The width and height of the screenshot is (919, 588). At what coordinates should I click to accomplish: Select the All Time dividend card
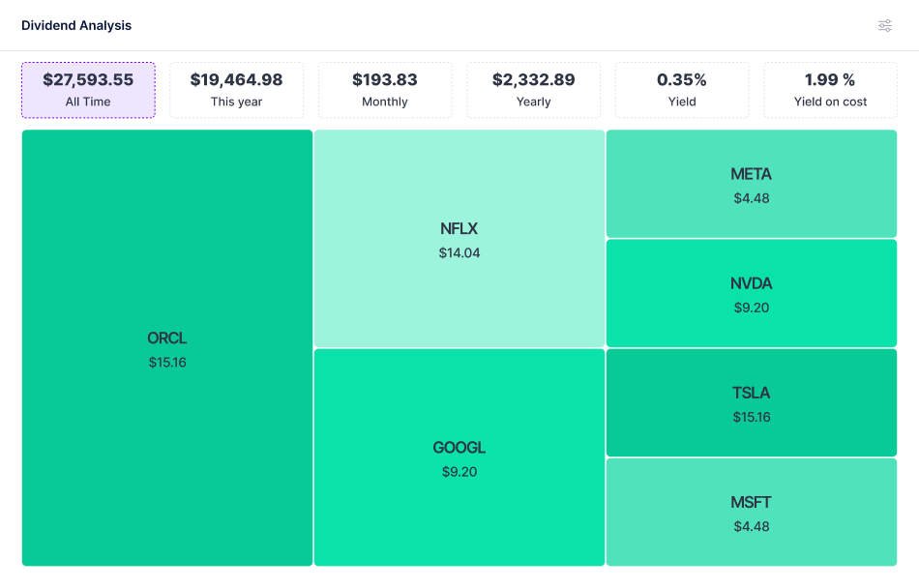tap(88, 91)
